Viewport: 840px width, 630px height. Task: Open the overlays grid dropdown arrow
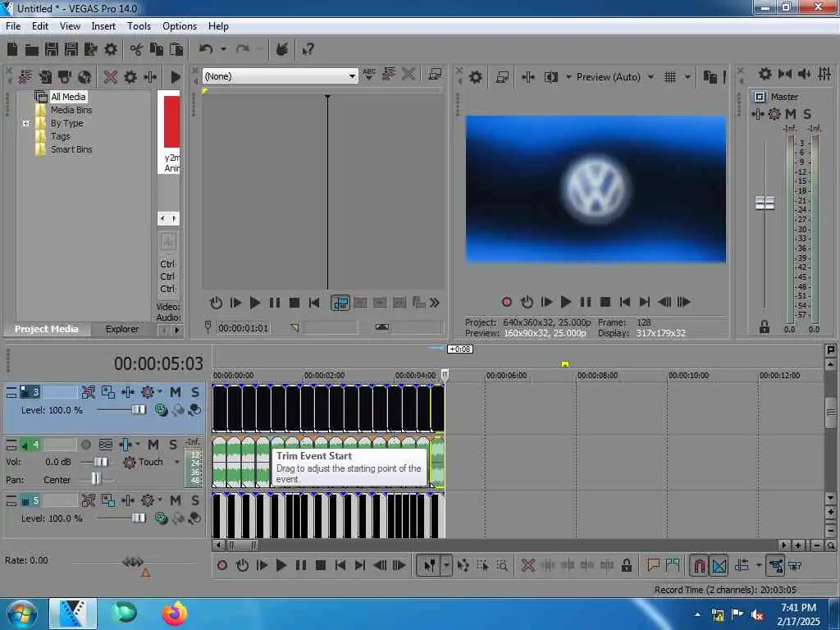(687, 77)
